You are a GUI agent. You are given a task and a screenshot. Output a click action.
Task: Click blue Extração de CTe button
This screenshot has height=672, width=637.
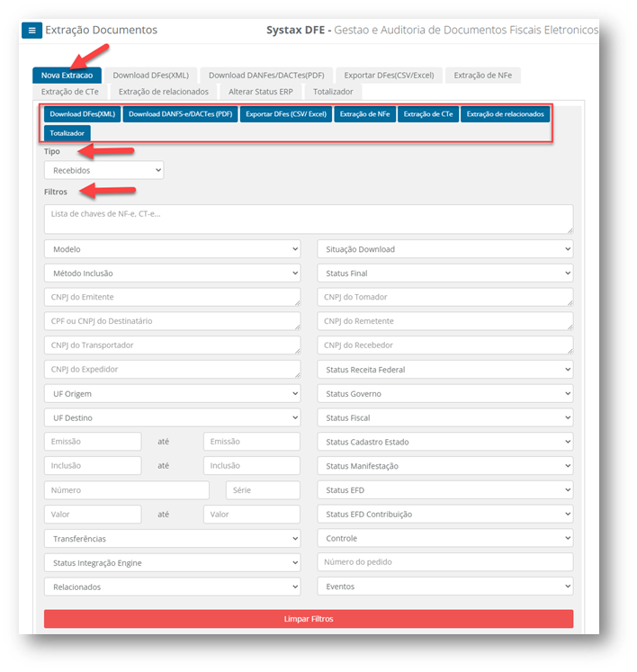428,114
